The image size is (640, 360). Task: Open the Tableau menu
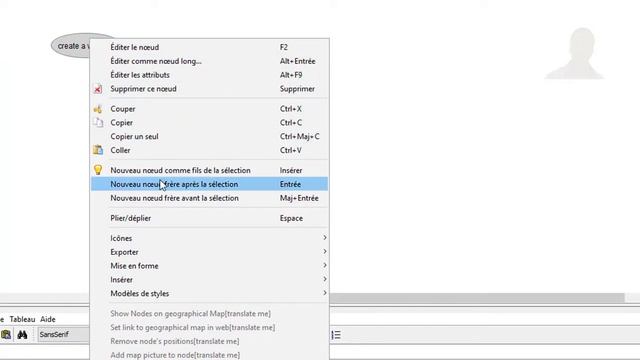[x=22, y=319]
